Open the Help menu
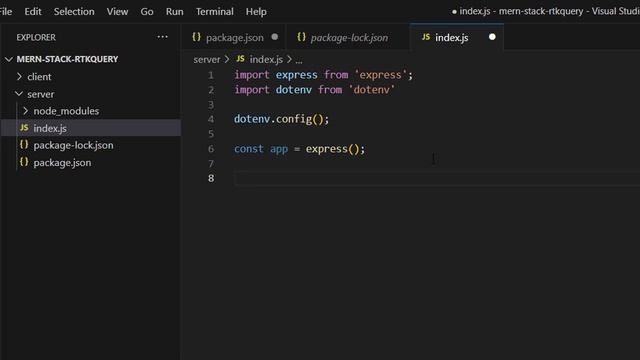The image size is (640, 360). [256, 11]
